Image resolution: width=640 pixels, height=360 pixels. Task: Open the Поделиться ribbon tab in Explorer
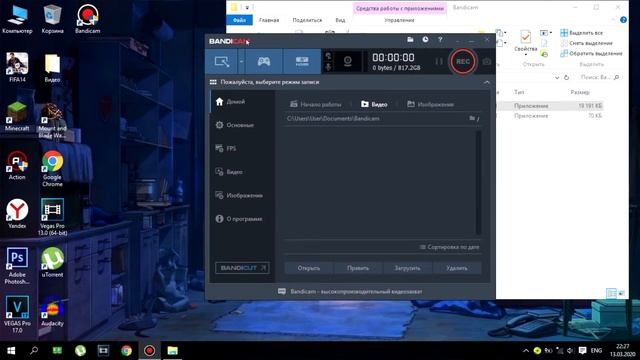click(307, 20)
